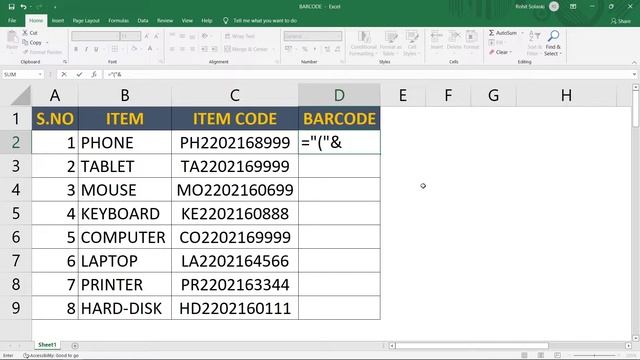Open Find & Select magnifier menu

pos(553,43)
